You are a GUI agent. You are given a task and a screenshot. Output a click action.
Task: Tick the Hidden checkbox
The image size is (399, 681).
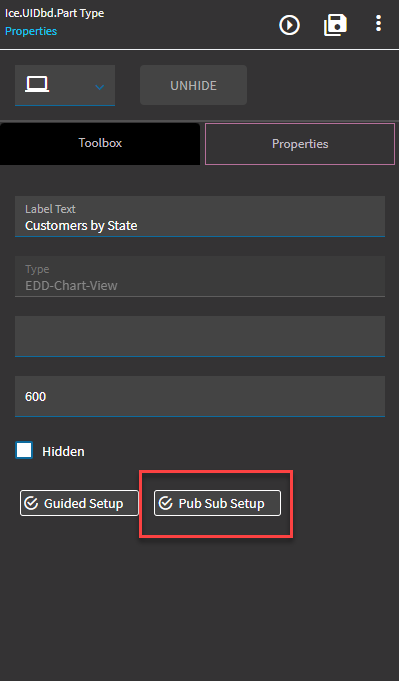(24, 450)
